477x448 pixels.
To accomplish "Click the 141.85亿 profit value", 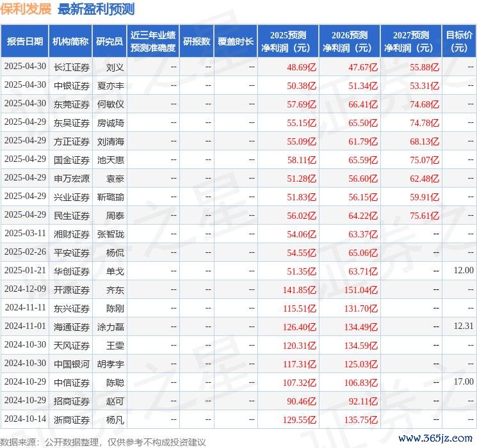I will [x=300, y=290].
